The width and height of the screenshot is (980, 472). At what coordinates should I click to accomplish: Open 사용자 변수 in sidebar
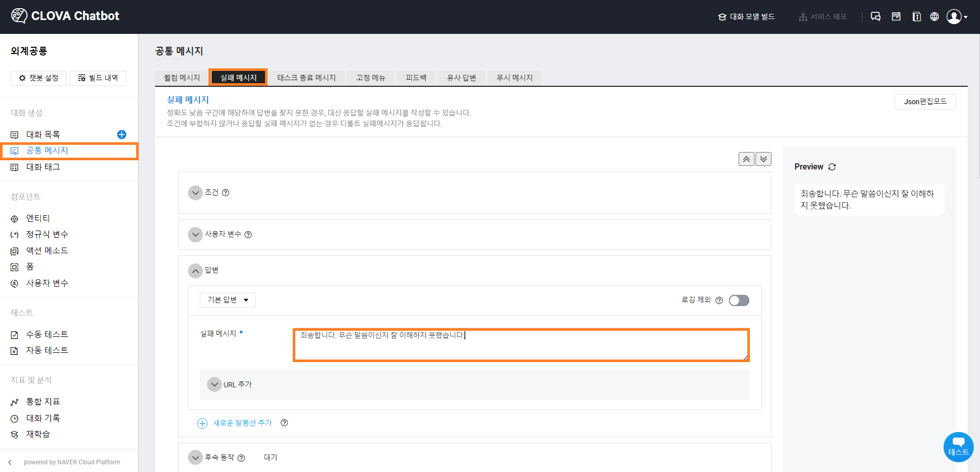47,284
